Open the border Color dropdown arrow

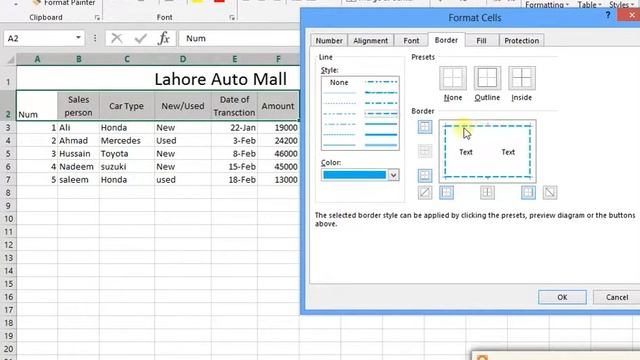point(393,175)
